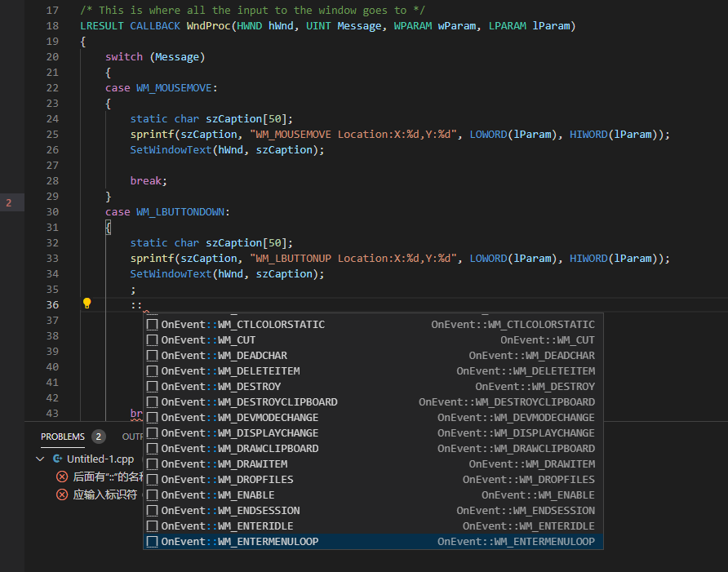Select the OnEvent::WM_DRAWITEM completion
Screen dimensions: 728x572
(373, 463)
